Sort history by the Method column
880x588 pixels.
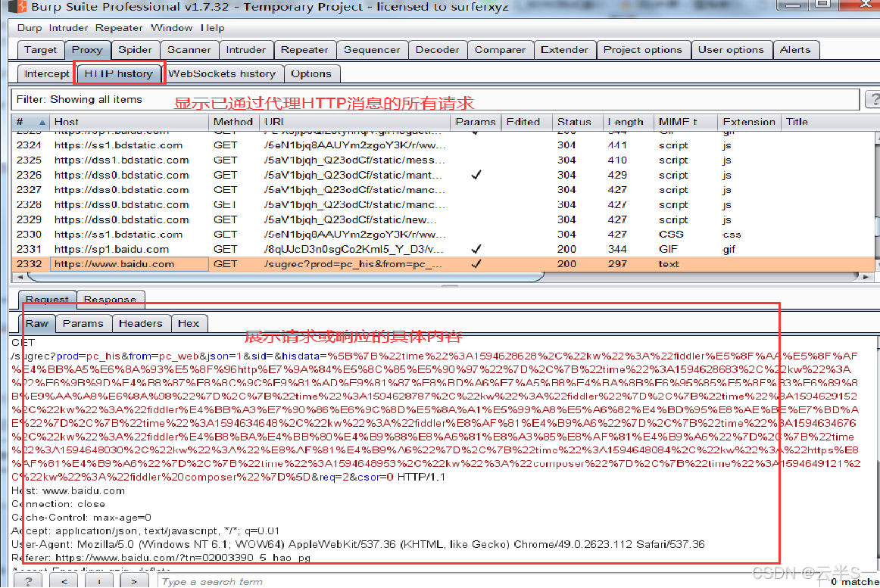pos(233,122)
